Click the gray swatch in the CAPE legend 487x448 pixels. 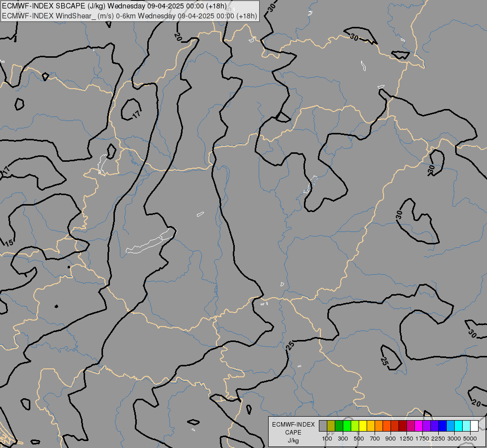pos(323,426)
